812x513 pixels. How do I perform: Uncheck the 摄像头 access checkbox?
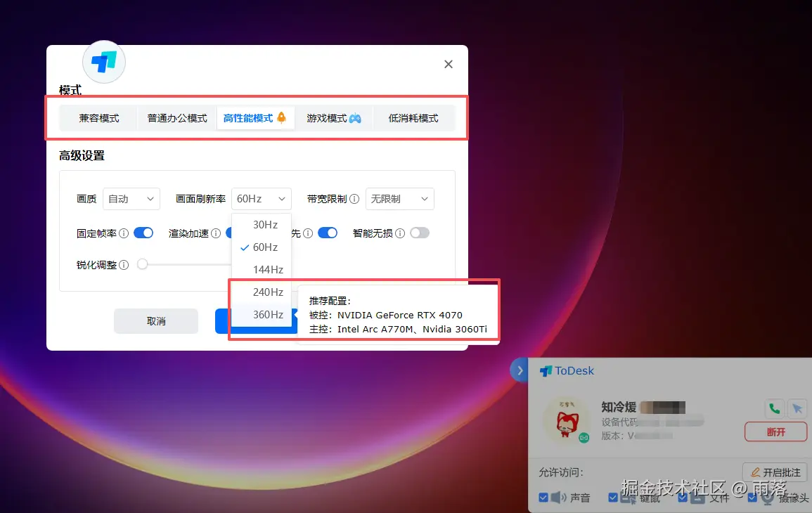pos(752,498)
